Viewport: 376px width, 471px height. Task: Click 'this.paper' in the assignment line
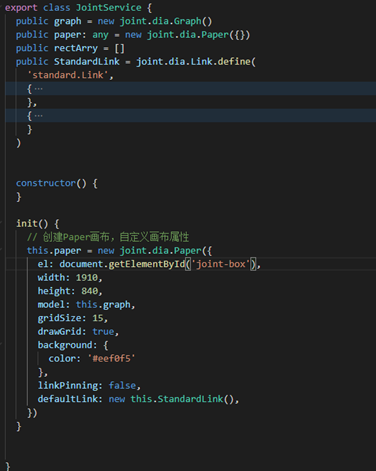click(x=54, y=251)
